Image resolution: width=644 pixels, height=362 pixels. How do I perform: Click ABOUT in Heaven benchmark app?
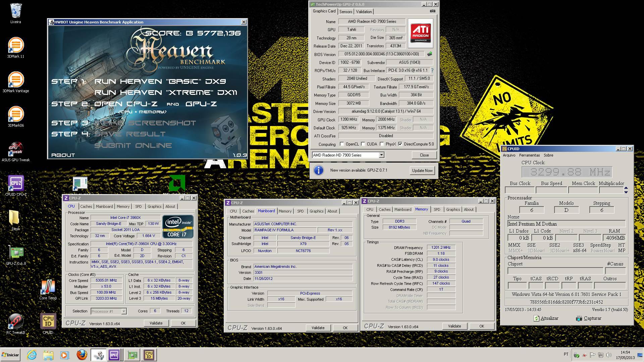(63, 155)
